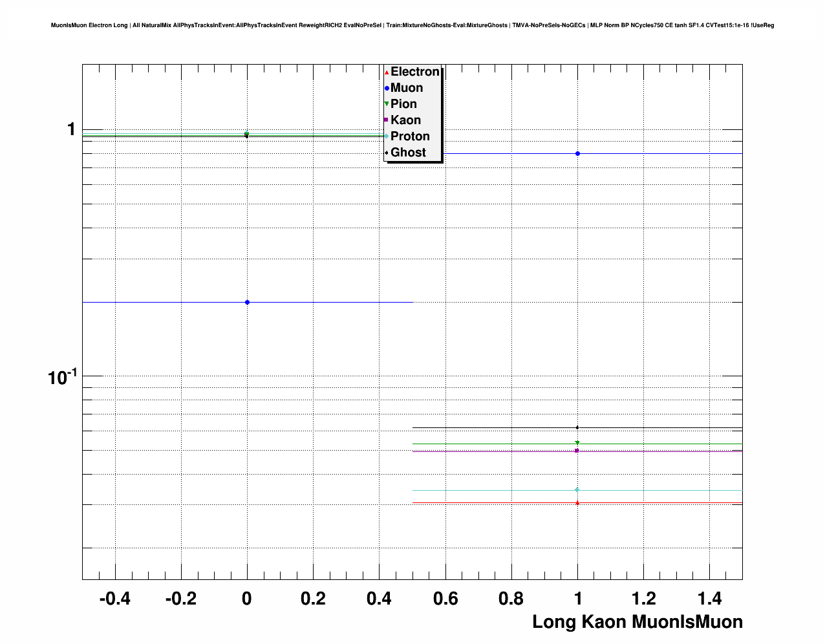Select the black Ghost marker in legend
This screenshot has height=644, width=825.
[387, 153]
